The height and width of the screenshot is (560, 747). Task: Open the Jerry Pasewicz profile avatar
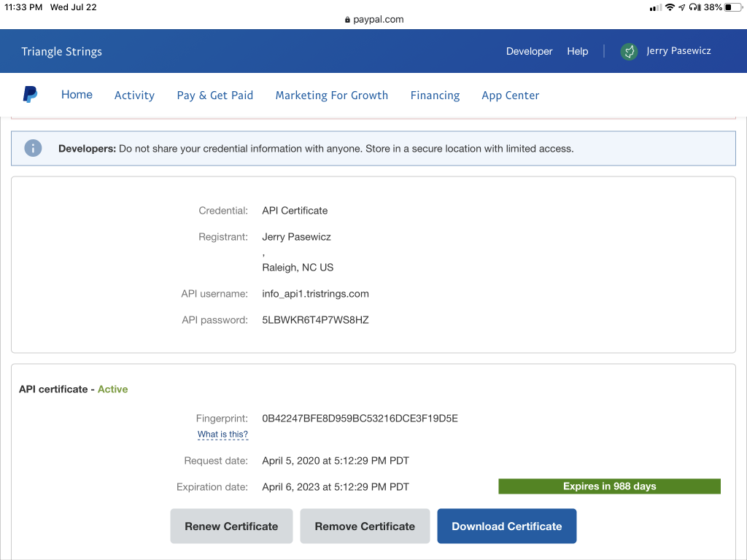[629, 52]
